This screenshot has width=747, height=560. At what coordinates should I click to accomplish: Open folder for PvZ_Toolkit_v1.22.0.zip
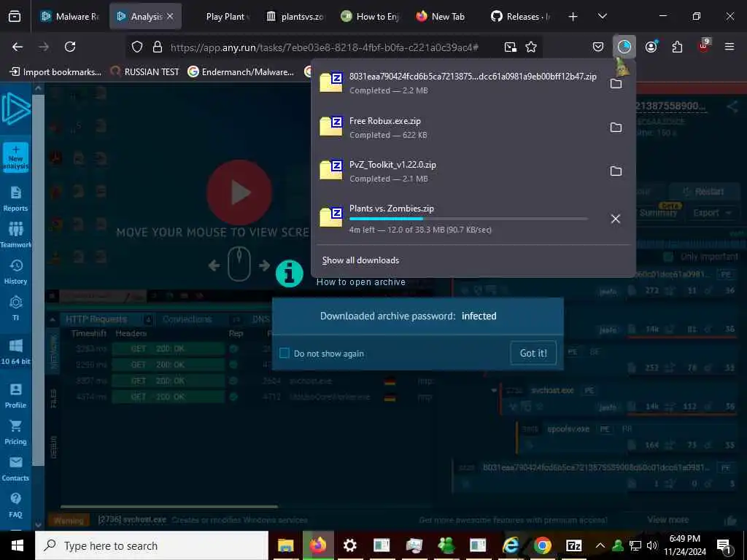[x=616, y=171]
